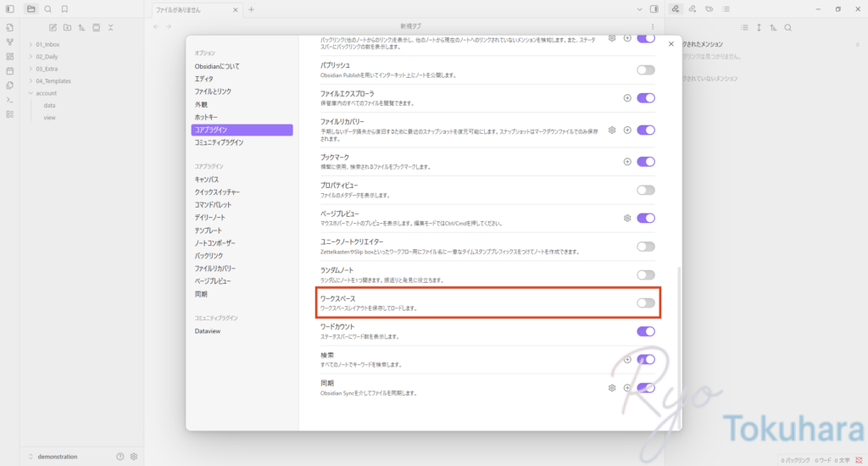868x466 pixels.
Task: Click the bookmark icon in top sidebar
Action: click(64, 9)
